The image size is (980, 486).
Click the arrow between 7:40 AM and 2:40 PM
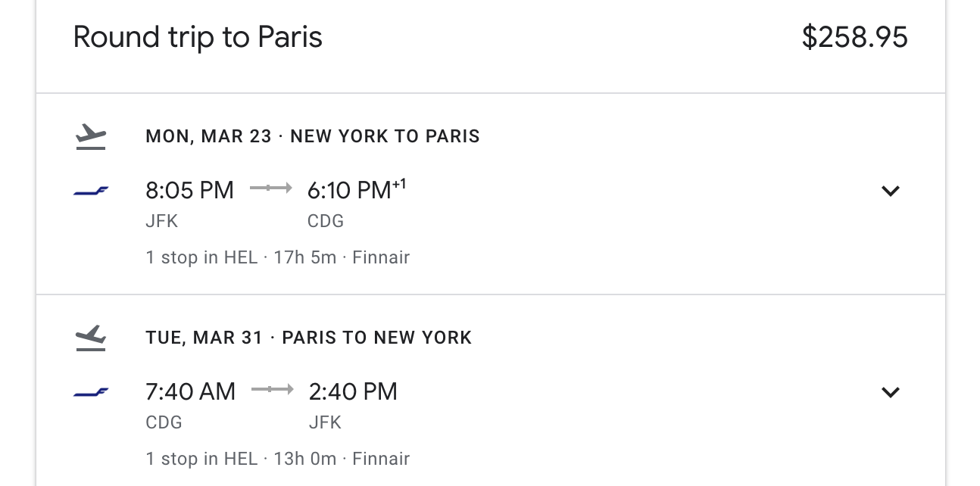(x=272, y=389)
